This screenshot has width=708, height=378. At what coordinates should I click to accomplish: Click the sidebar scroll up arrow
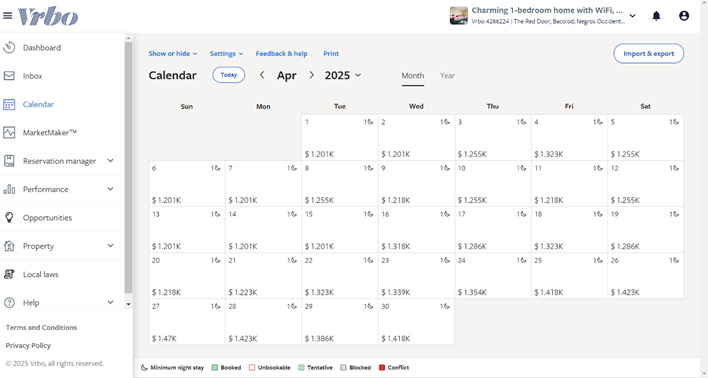click(128, 38)
